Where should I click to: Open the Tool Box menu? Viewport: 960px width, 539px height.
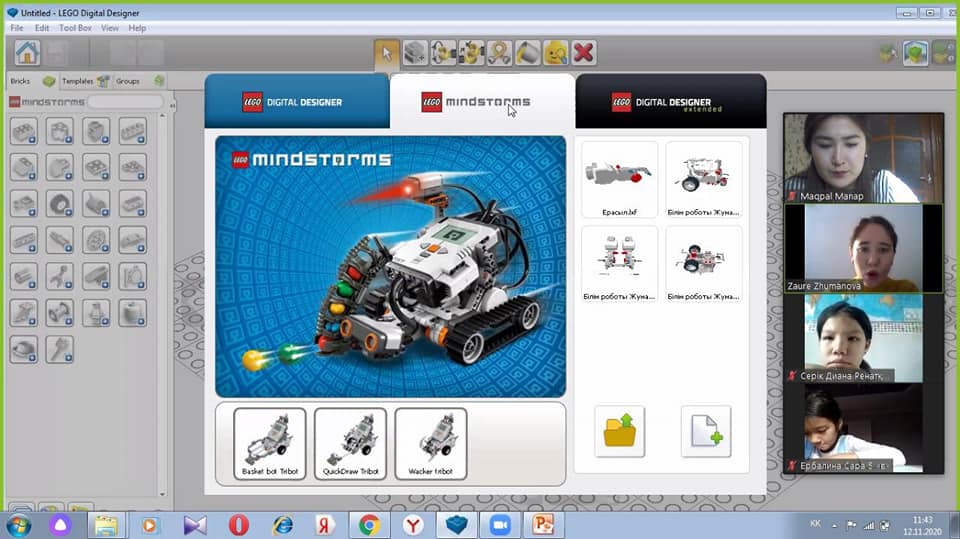pyautogui.click(x=75, y=28)
